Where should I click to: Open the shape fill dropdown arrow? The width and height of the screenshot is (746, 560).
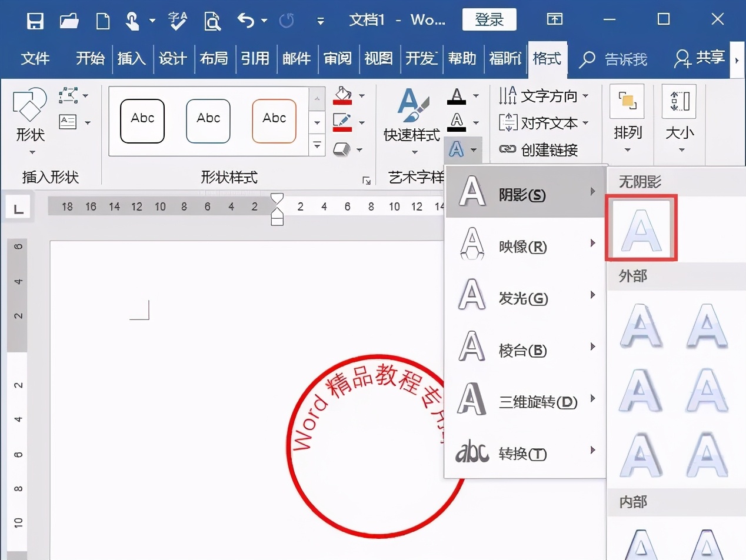point(361,96)
